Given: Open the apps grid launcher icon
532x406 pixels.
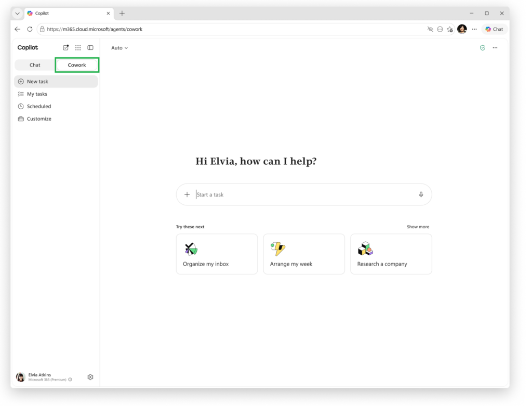Looking at the screenshot, I should pos(78,47).
